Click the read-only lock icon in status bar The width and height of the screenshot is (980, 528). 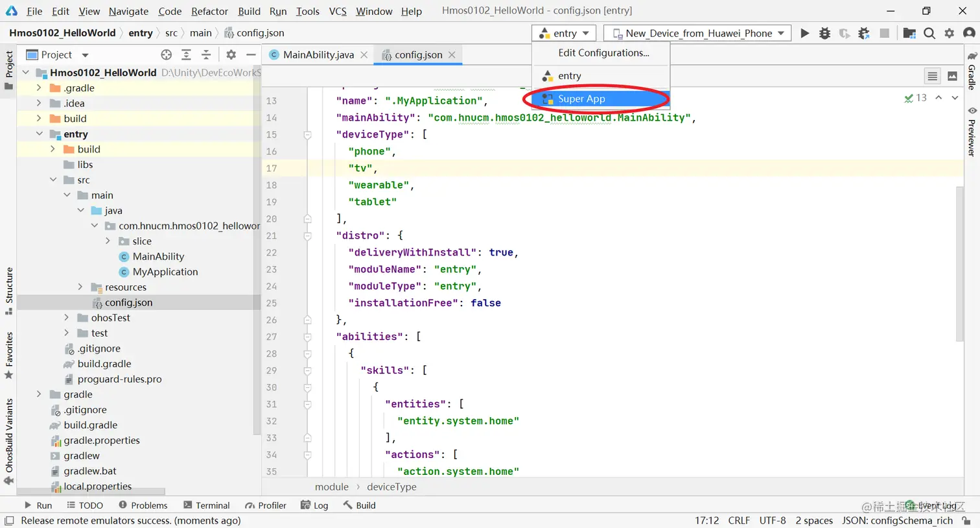(x=966, y=521)
